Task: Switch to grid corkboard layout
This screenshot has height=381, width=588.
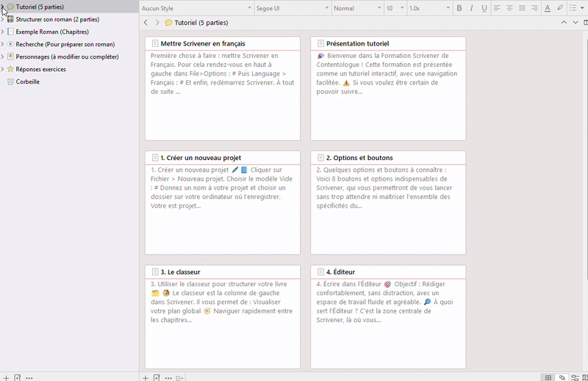Action: pyautogui.click(x=548, y=377)
